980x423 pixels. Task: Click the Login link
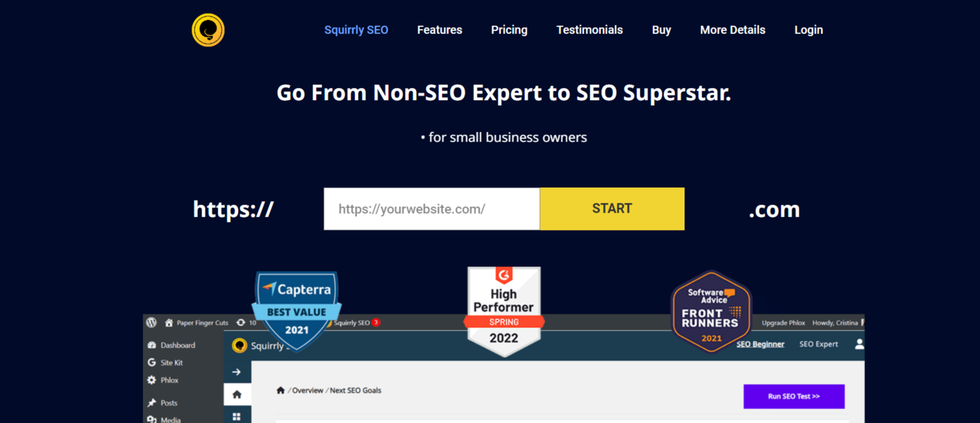tap(808, 30)
